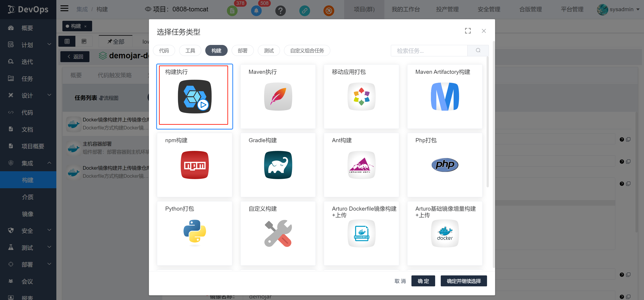Open the help question mark icon
Screen dimensions: 644x300
[280, 11]
